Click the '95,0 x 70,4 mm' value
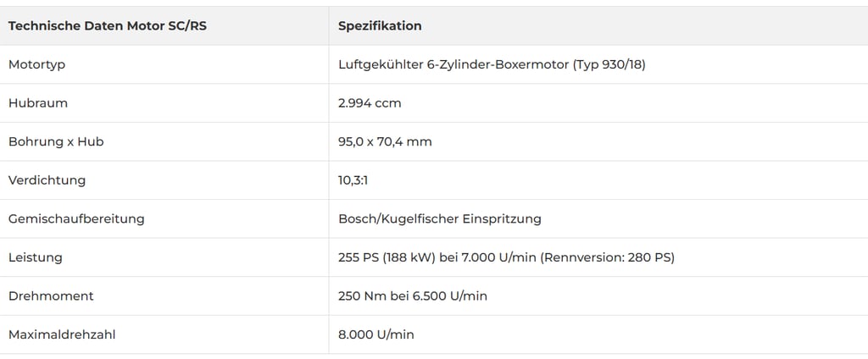 [x=385, y=141]
